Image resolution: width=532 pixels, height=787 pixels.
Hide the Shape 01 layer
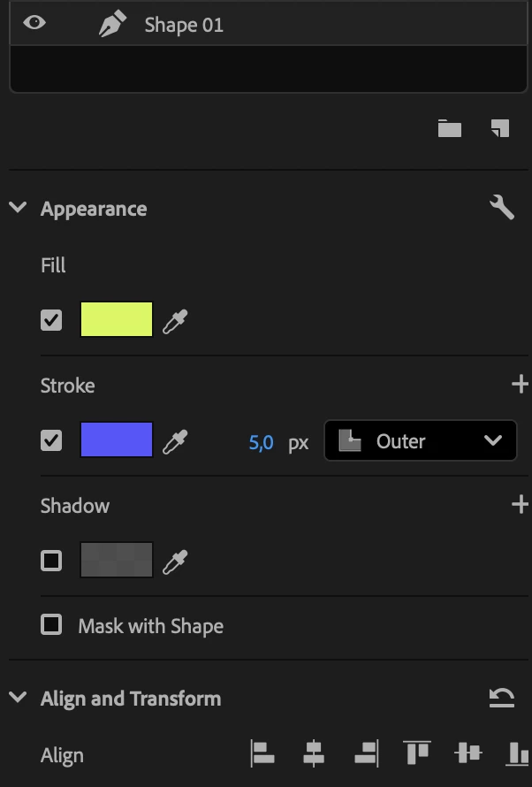tap(34, 23)
